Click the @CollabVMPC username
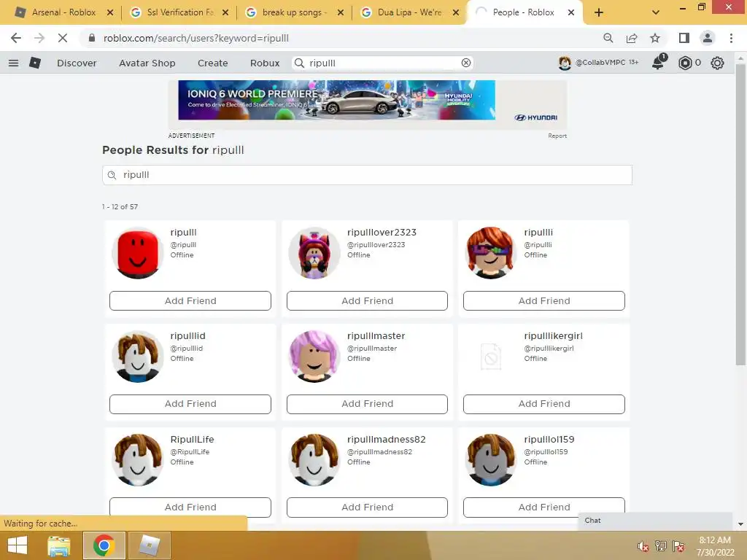The width and height of the screenshot is (747, 560). pyautogui.click(x=600, y=63)
